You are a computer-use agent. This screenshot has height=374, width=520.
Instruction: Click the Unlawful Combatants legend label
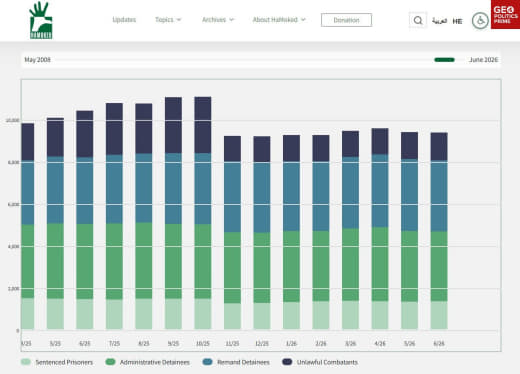coord(327,362)
